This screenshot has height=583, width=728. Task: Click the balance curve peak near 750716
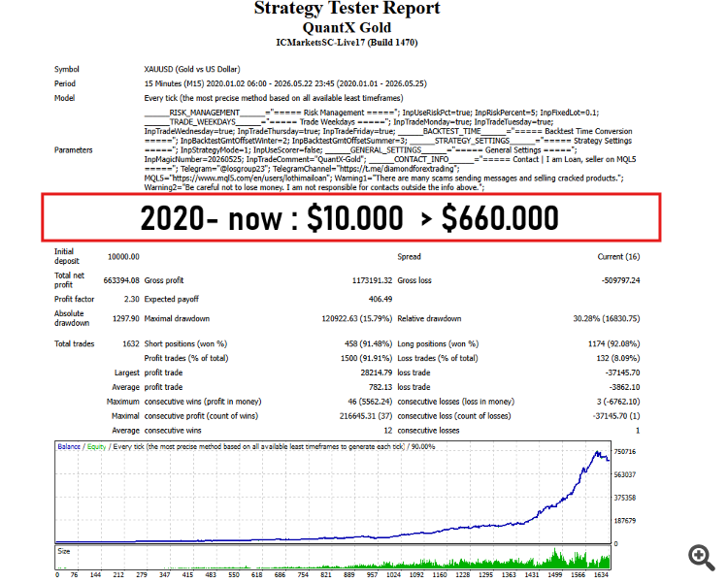click(598, 453)
